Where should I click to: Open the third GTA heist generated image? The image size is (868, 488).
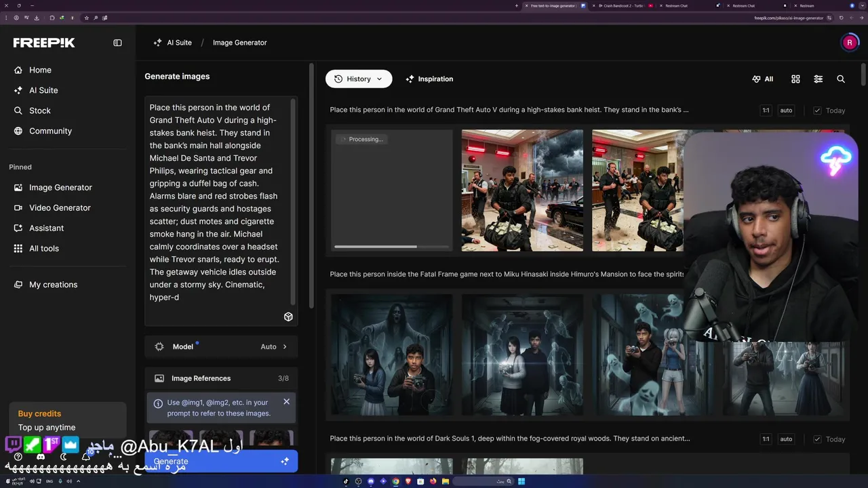click(x=637, y=190)
